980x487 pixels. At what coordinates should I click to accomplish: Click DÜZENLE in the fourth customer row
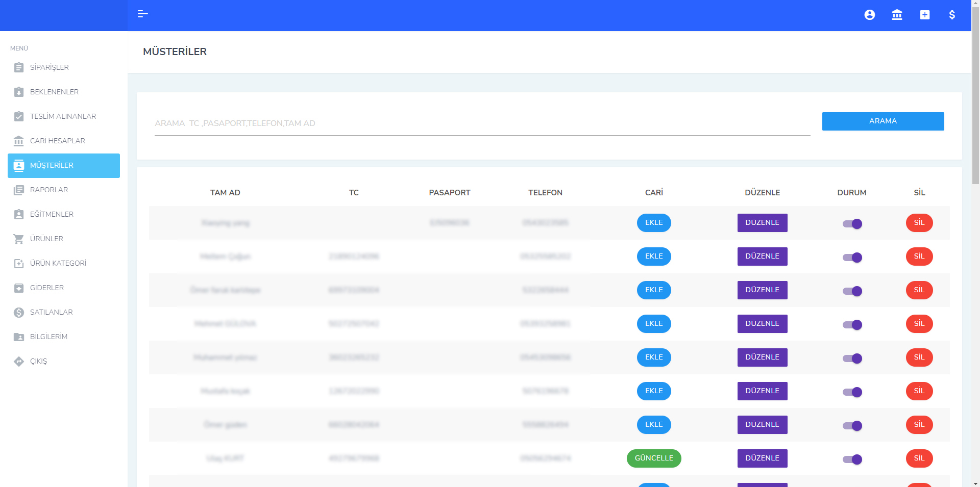[x=762, y=324]
